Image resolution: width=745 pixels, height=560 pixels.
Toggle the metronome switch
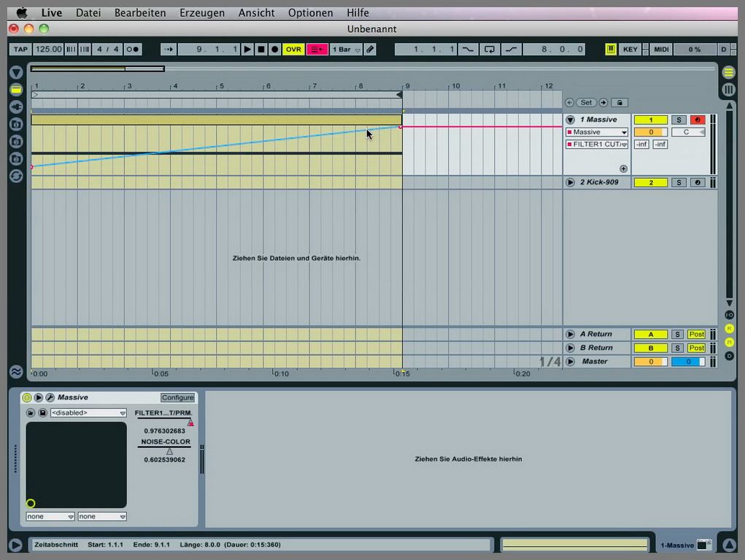click(x=133, y=49)
